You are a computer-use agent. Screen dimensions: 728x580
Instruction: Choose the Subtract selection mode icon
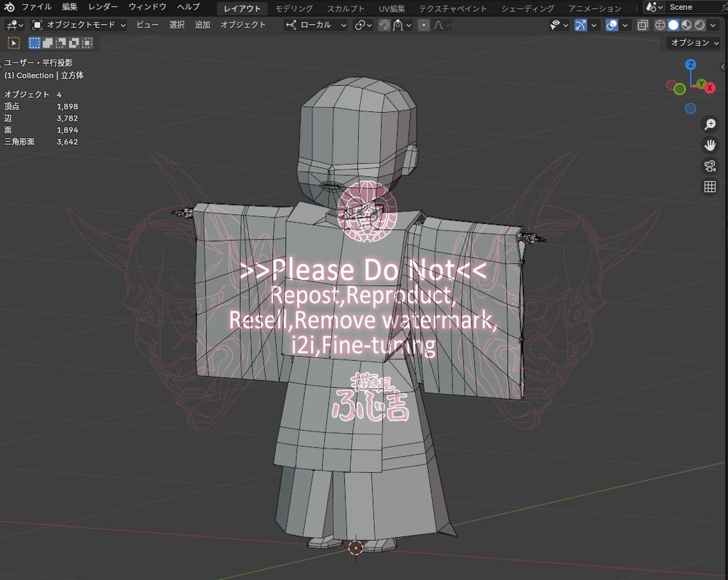pos(61,43)
